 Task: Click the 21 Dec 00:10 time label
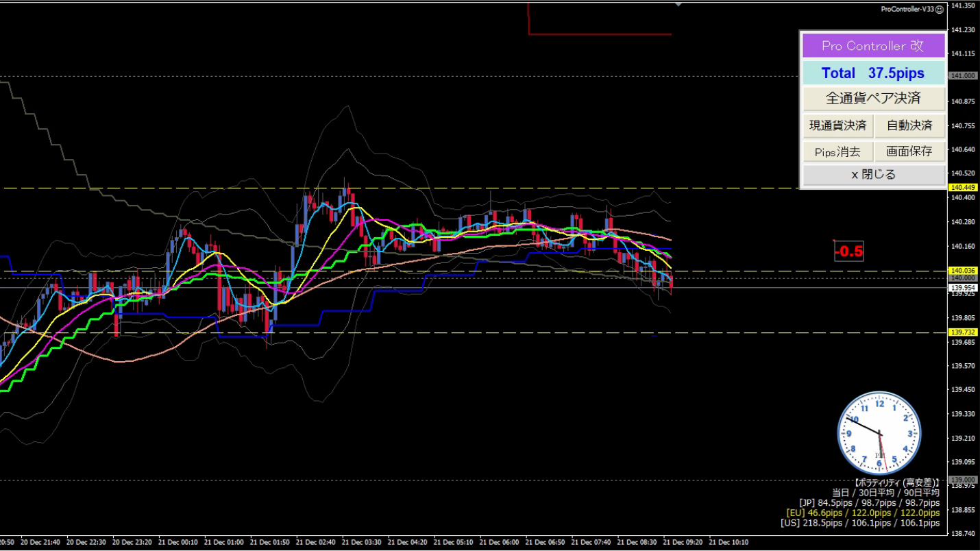[178, 542]
